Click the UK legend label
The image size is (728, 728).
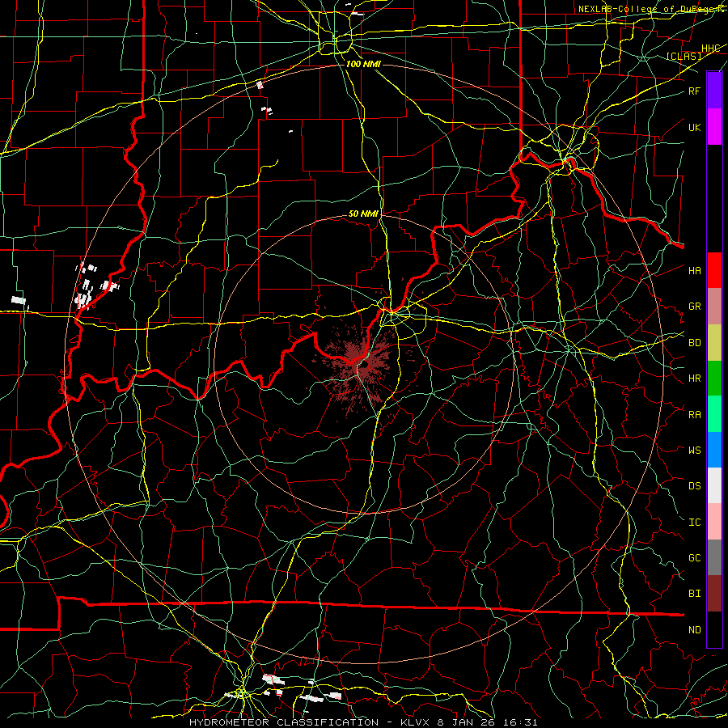pos(695,127)
